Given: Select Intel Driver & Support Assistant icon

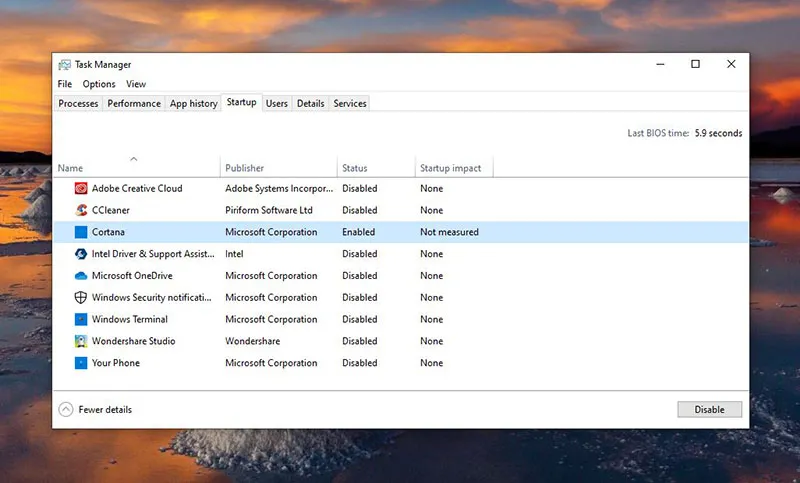Looking at the screenshot, I should coord(81,254).
